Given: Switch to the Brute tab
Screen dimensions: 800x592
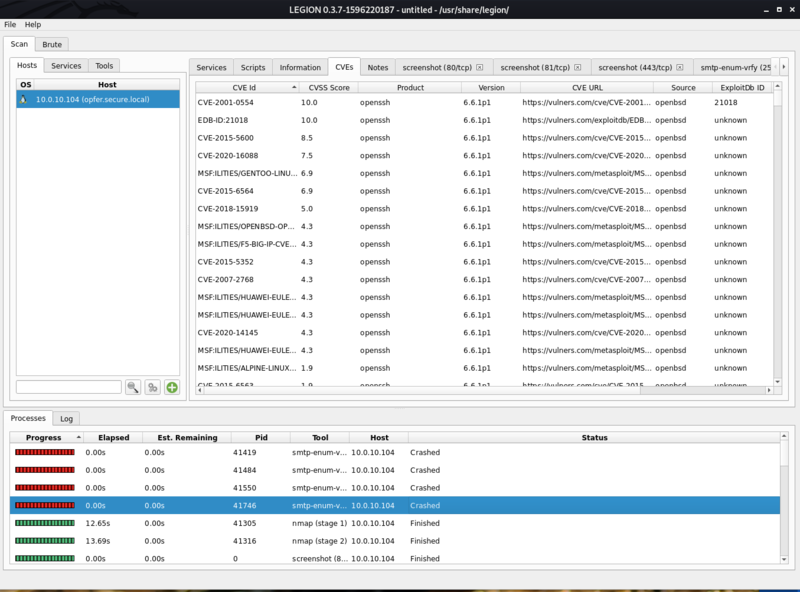Looking at the screenshot, I should point(50,44).
